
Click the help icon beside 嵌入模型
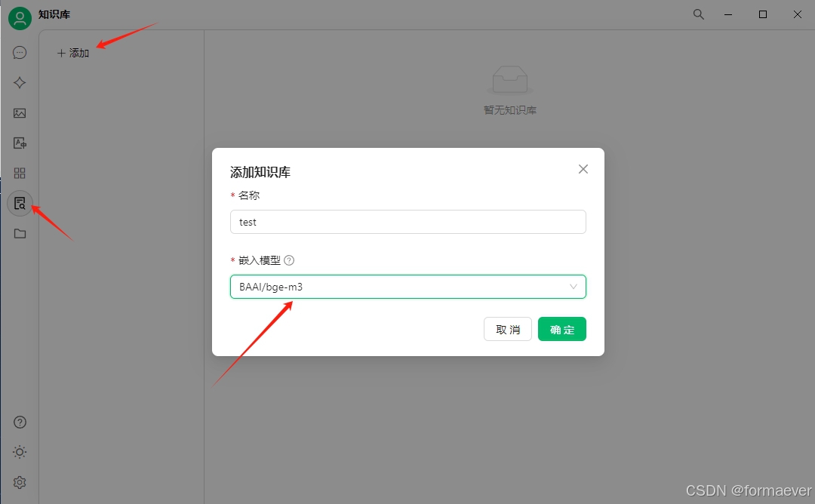(289, 260)
